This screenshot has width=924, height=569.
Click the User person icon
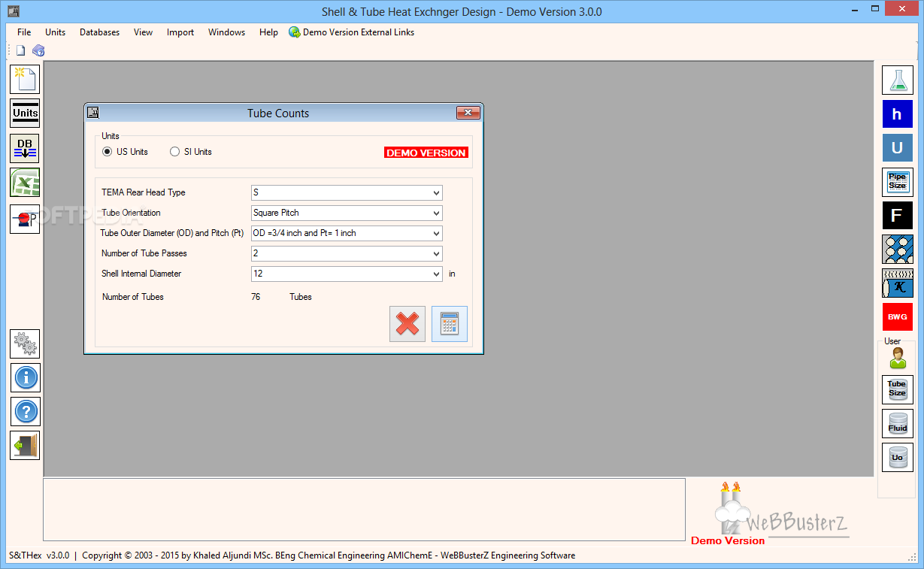pos(898,359)
